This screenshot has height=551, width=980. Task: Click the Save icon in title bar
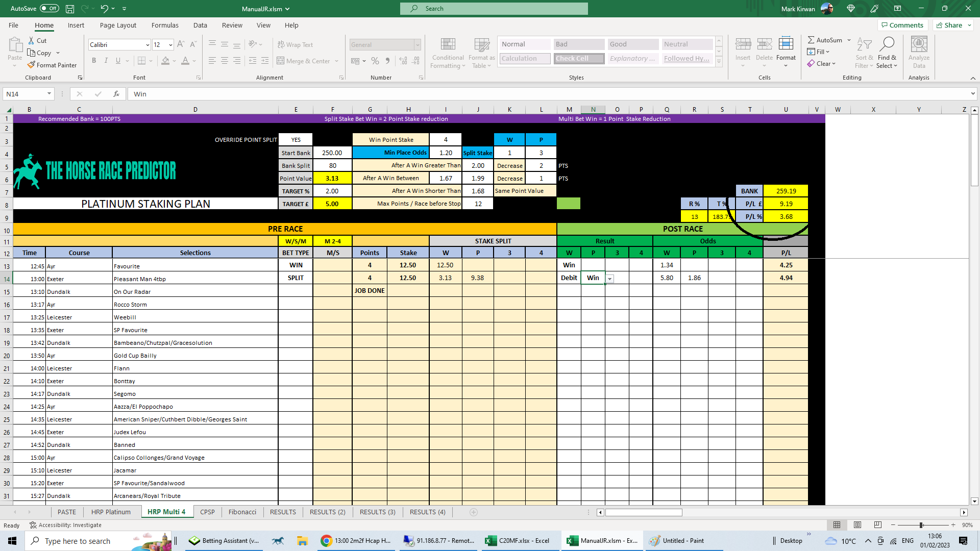(70, 9)
